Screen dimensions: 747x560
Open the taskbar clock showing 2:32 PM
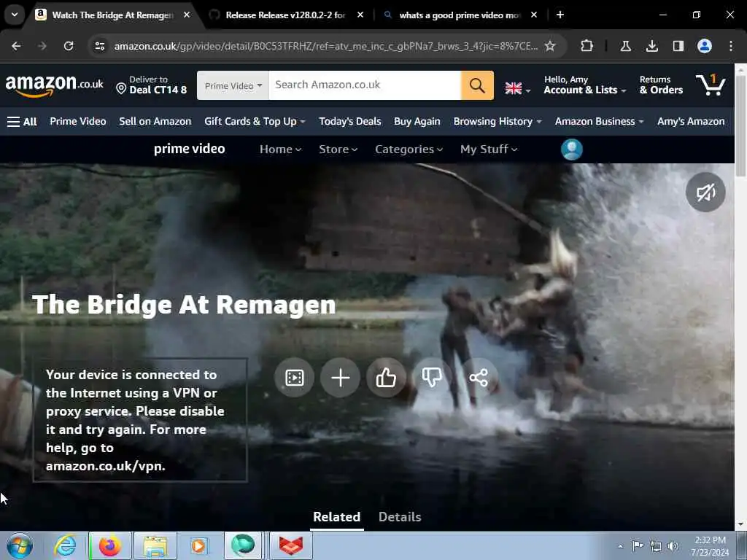[x=710, y=546]
